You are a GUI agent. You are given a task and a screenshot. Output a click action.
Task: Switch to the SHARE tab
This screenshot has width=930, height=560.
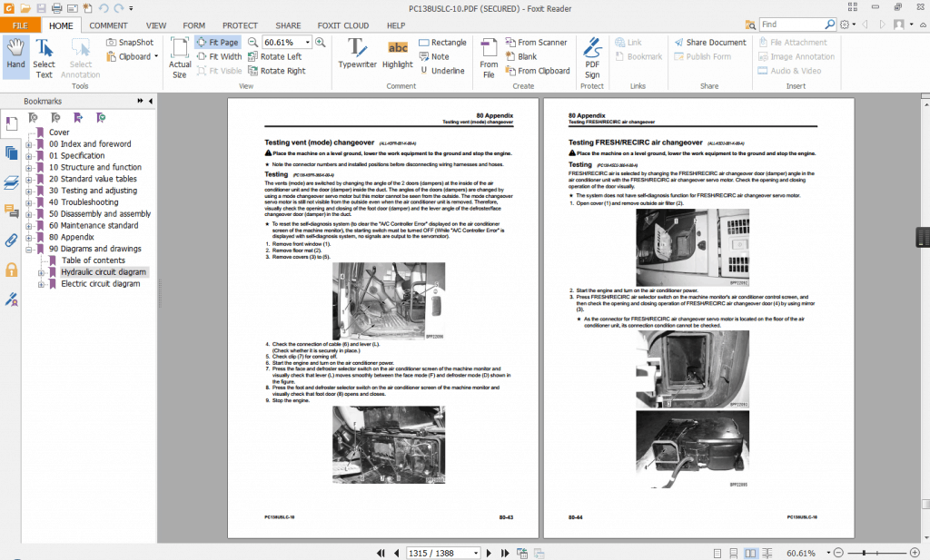click(x=288, y=25)
